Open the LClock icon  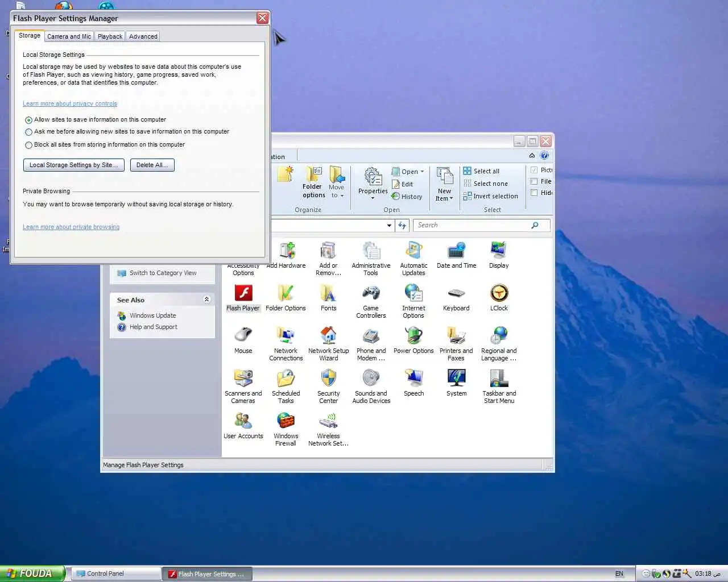[499, 297]
